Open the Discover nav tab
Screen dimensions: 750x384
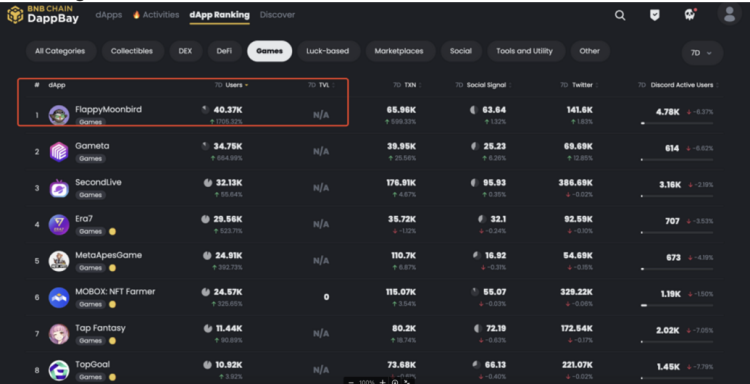coord(277,15)
